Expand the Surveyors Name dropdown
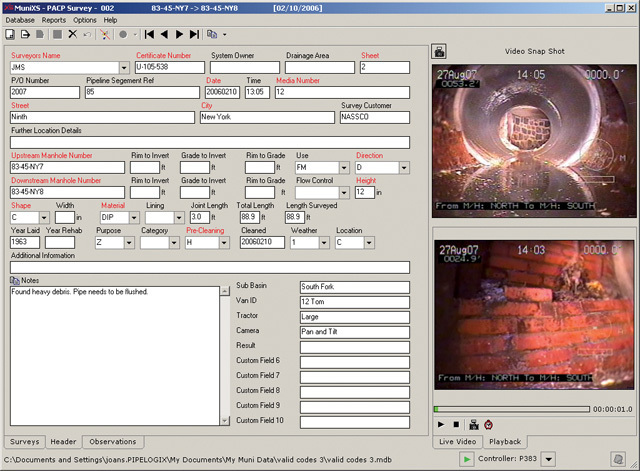640x471 pixels. (x=124, y=68)
